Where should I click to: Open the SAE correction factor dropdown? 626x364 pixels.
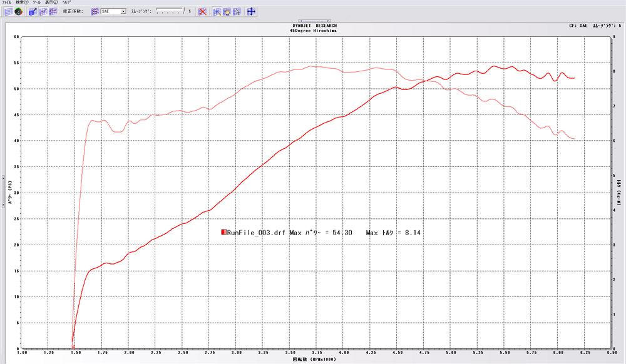[x=123, y=11]
